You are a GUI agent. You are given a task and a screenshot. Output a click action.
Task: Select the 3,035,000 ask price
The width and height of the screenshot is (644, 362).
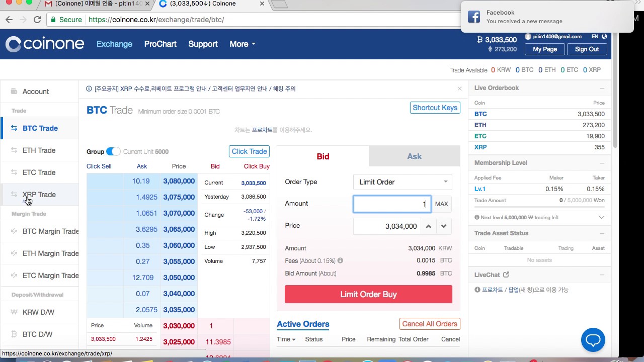[x=179, y=310]
